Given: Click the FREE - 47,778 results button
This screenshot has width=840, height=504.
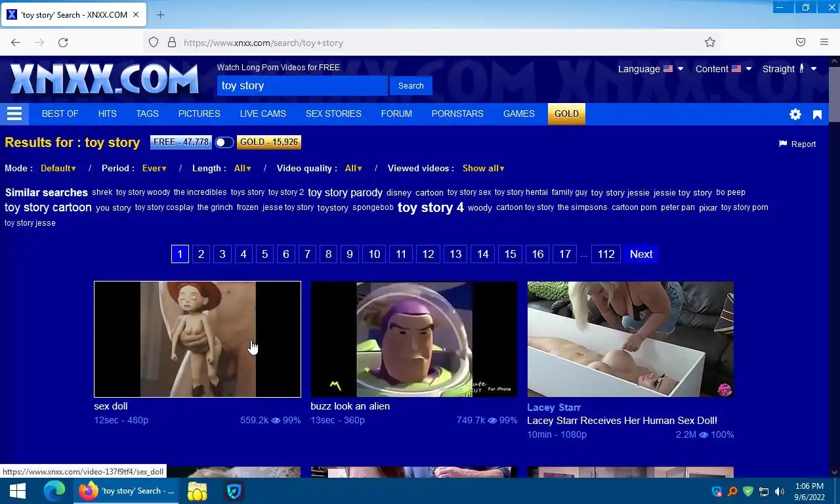Looking at the screenshot, I should (181, 142).
